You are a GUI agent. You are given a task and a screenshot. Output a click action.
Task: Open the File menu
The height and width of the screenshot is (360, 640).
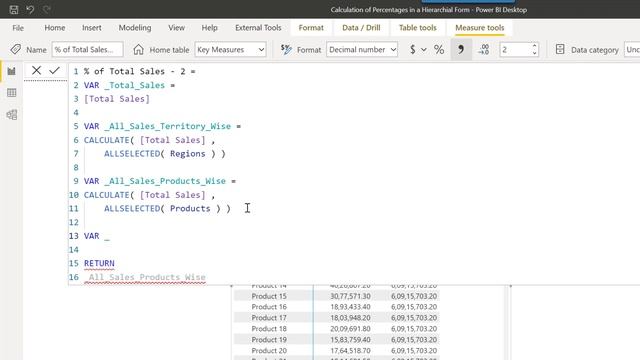pos(18,28)
